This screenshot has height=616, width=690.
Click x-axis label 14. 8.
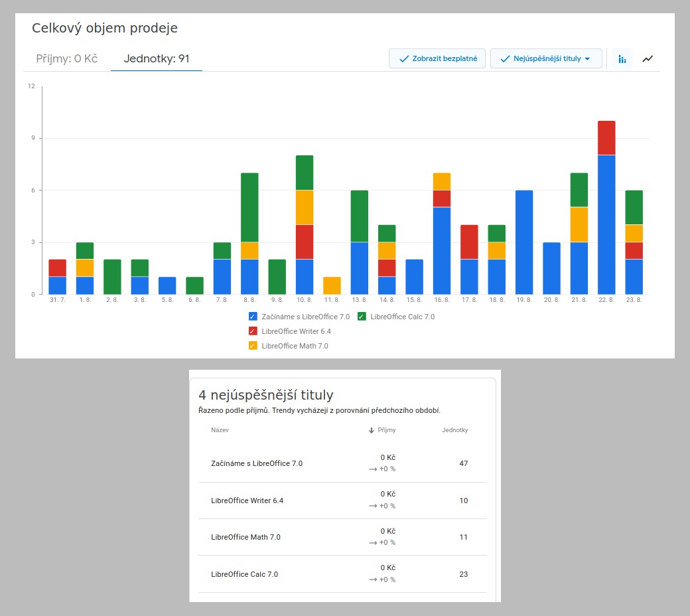pos(387,300)
